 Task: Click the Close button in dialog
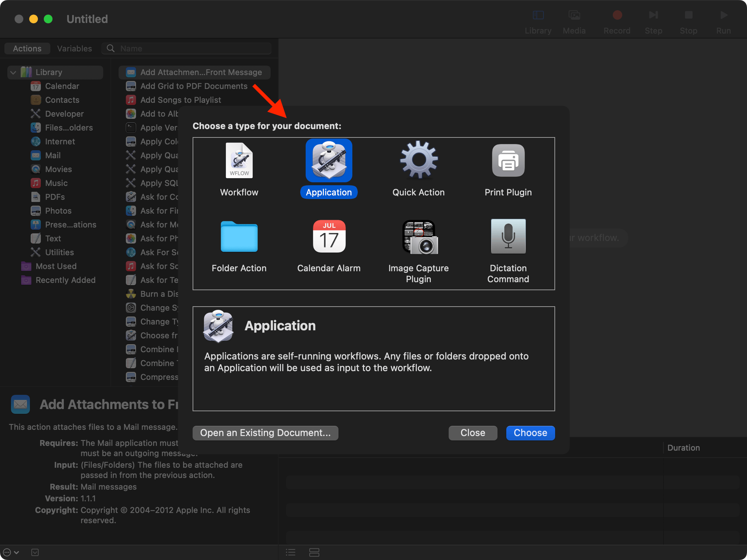[x=473, y=433]
